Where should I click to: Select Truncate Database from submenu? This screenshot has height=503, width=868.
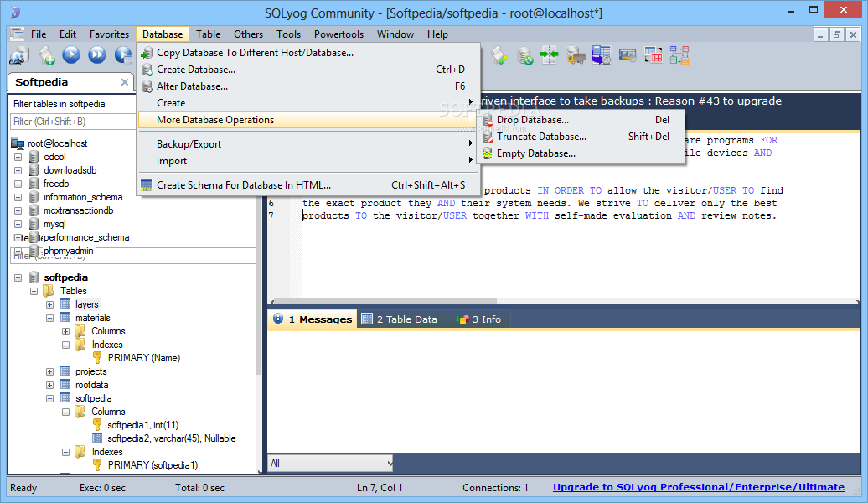tap(581, 137)
